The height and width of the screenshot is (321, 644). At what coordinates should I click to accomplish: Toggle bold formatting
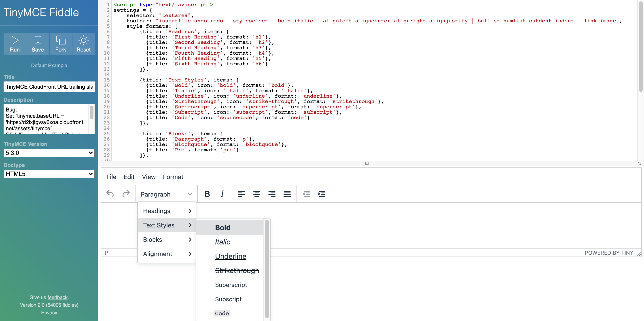click(207, 194)
